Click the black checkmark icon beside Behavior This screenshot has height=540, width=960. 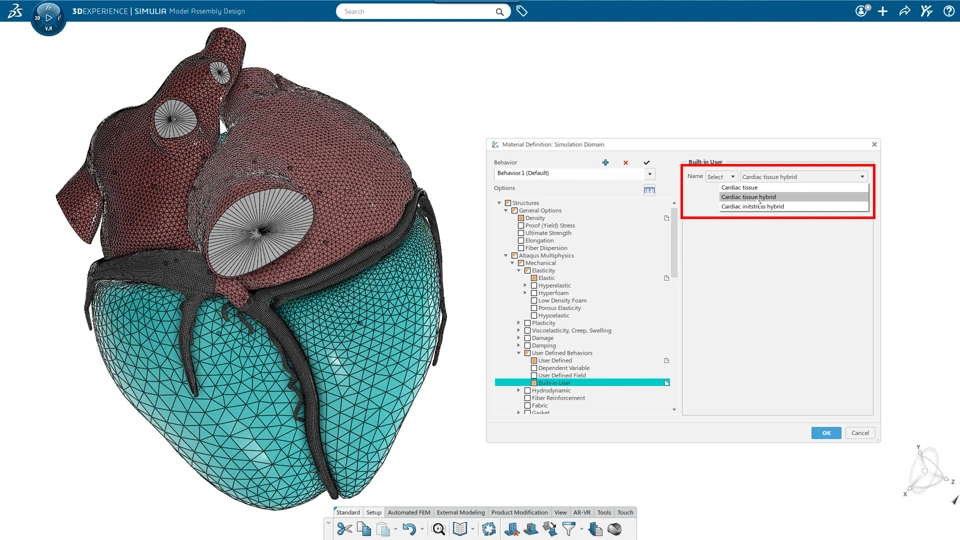tap(647, 162)
